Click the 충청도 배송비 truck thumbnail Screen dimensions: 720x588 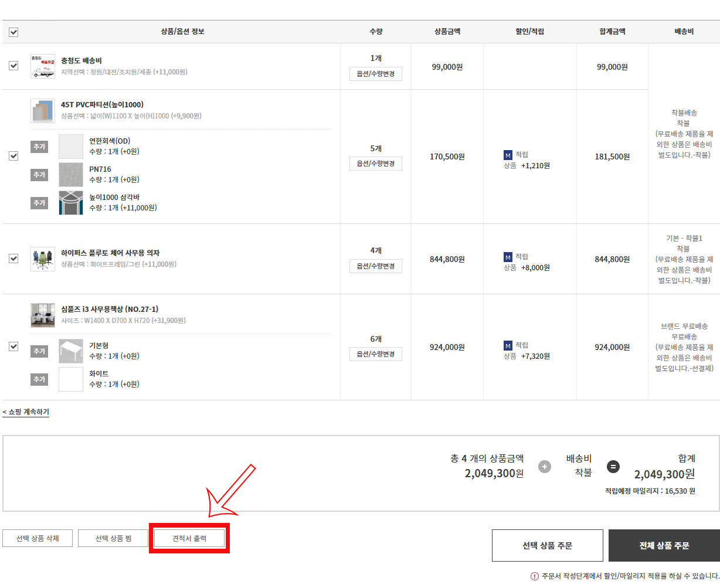point(42,66)
